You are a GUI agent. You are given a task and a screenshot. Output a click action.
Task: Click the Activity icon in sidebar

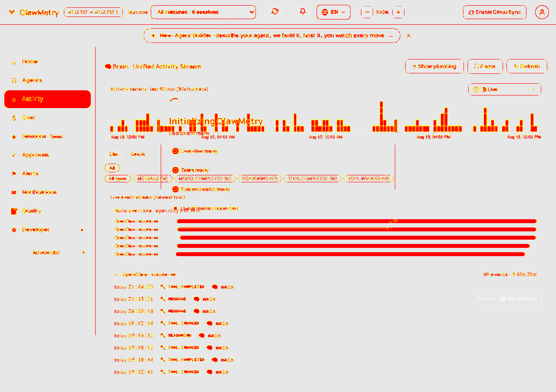click(x=14, y=99)
